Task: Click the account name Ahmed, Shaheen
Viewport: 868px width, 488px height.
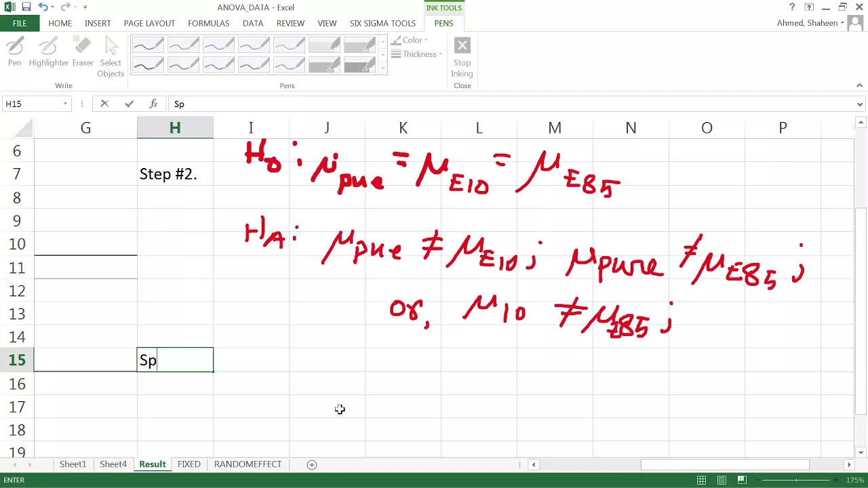Action: click(807, 23)
